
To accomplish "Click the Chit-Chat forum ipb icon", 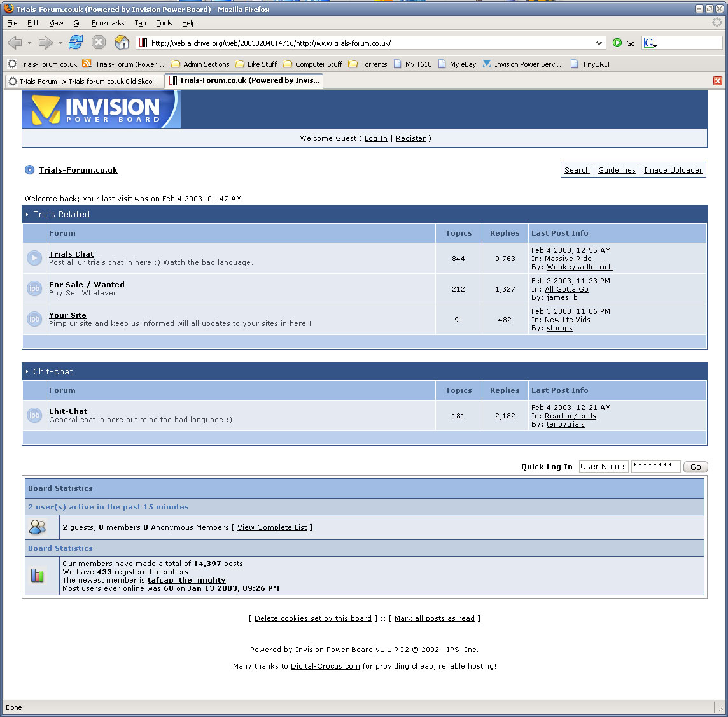I will 34,415.
